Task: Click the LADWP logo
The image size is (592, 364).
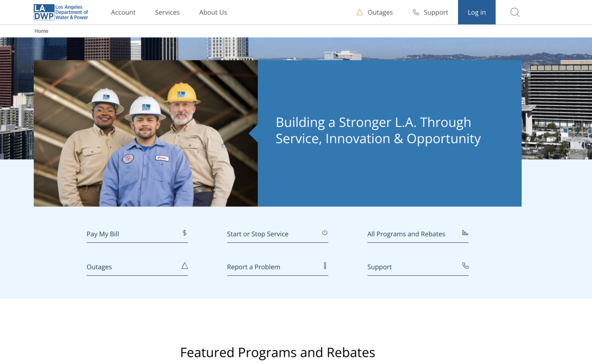Action: [60, 12]
